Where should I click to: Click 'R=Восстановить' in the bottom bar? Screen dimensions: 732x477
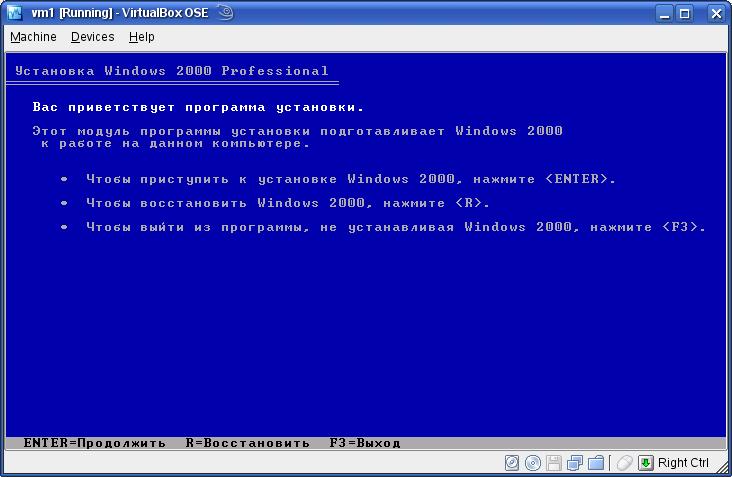point(247,443)
